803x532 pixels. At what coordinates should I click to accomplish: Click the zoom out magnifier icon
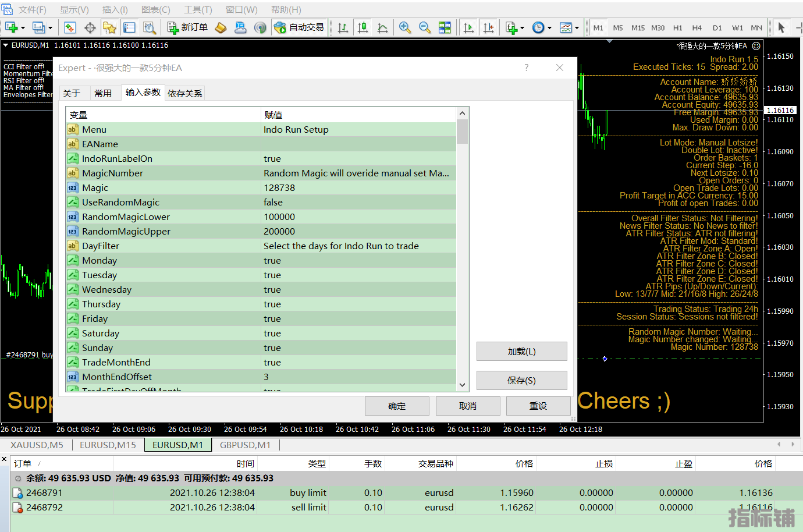click(425, 27)
